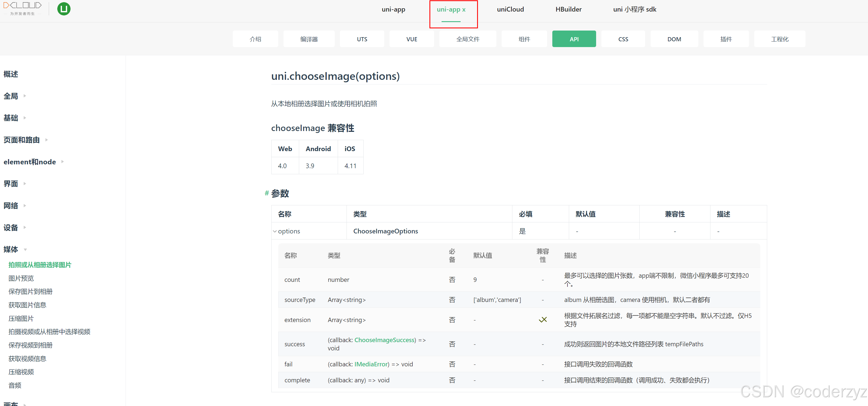Image resolution: width=868 pixels, height=406 pixels.
Task: Open 保存视频到相册 sidebar item
Action: coord(30,345)
